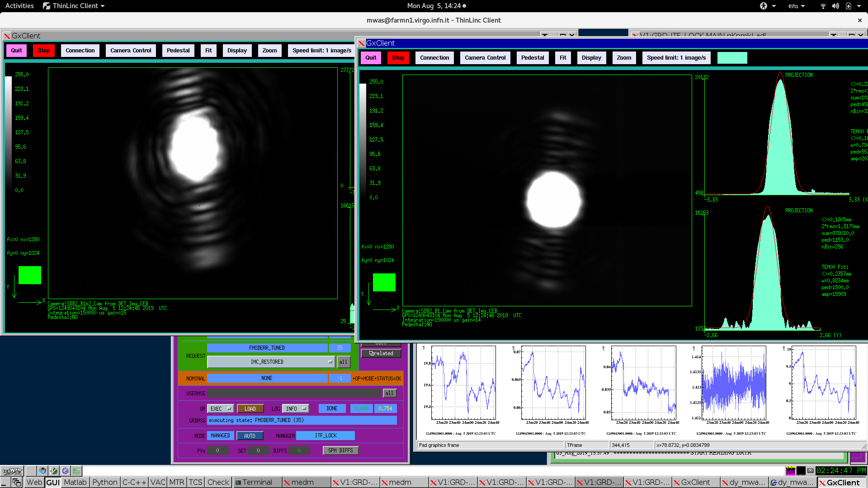Screen dimensions: 868x488
Task: Open Camera Control in front GxClient
Action: (486, 58)
